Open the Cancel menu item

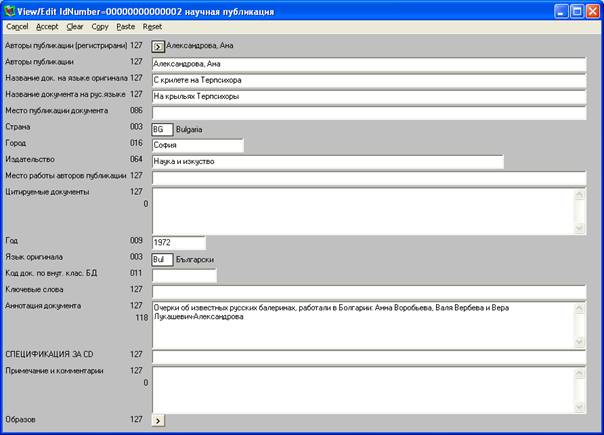tap(17, 27)
